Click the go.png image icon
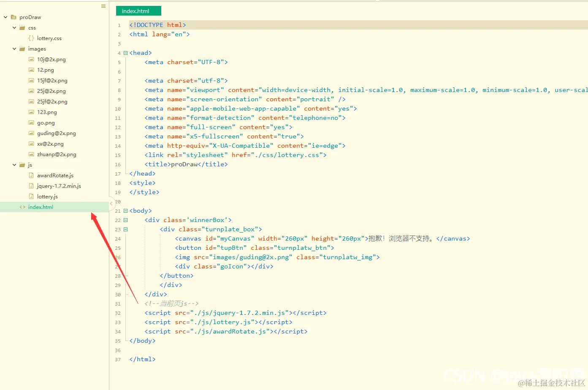The image size is (588, 390). coord(31,123)
